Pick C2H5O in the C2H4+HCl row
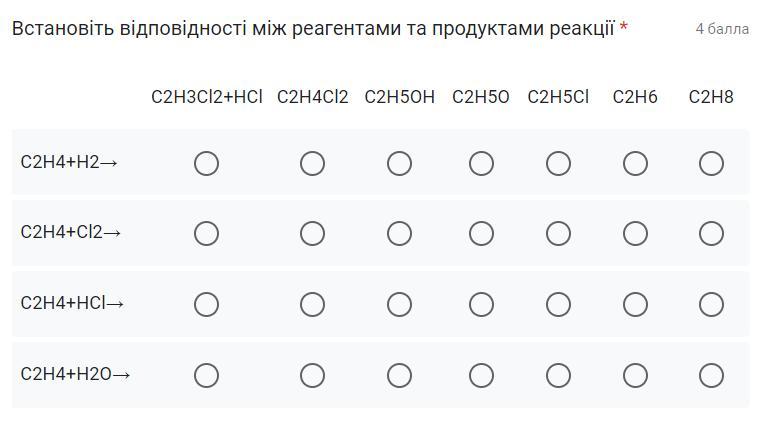Viewport: 760px width, 445px height. pos(481,304)
